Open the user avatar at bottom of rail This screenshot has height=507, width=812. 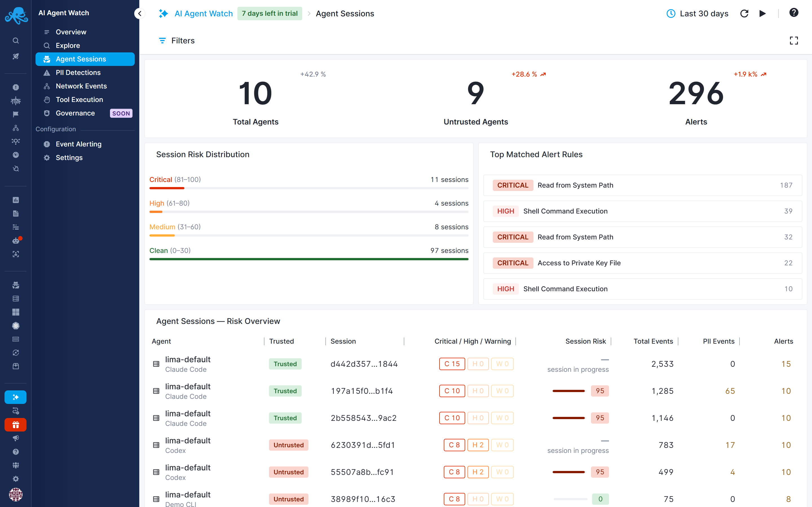(x=16, y=494)
